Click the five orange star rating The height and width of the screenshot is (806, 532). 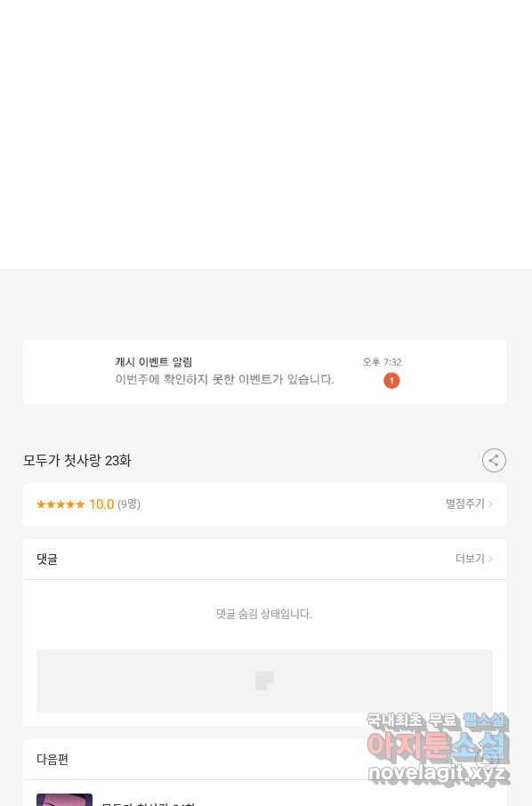[60, 504]
